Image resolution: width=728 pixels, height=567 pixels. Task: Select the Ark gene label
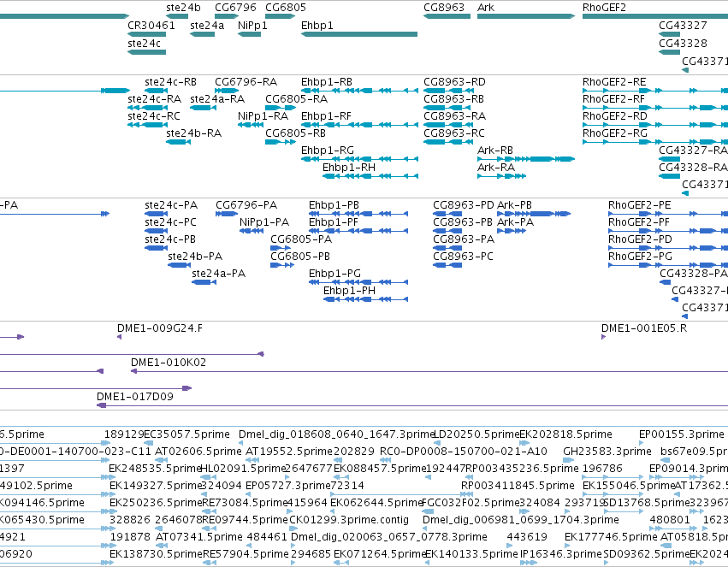486,8
